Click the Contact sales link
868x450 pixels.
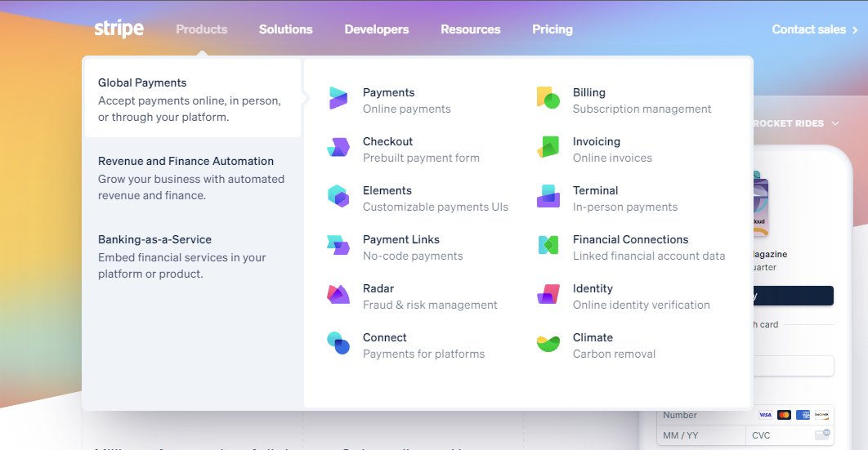815,29
